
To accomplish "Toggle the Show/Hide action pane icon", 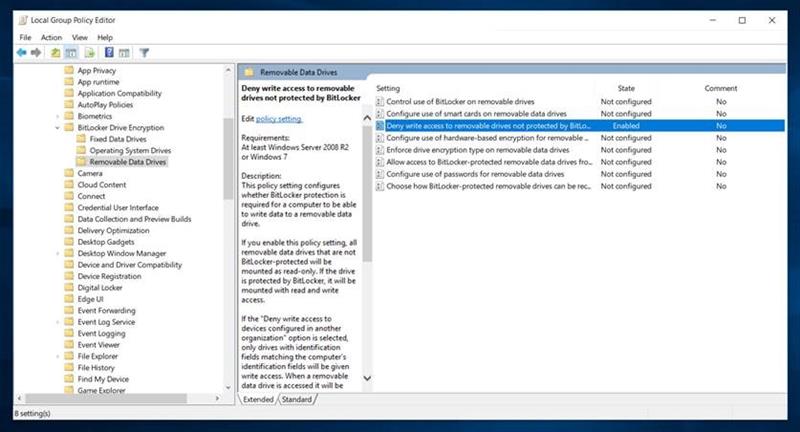I will [124, 53].
